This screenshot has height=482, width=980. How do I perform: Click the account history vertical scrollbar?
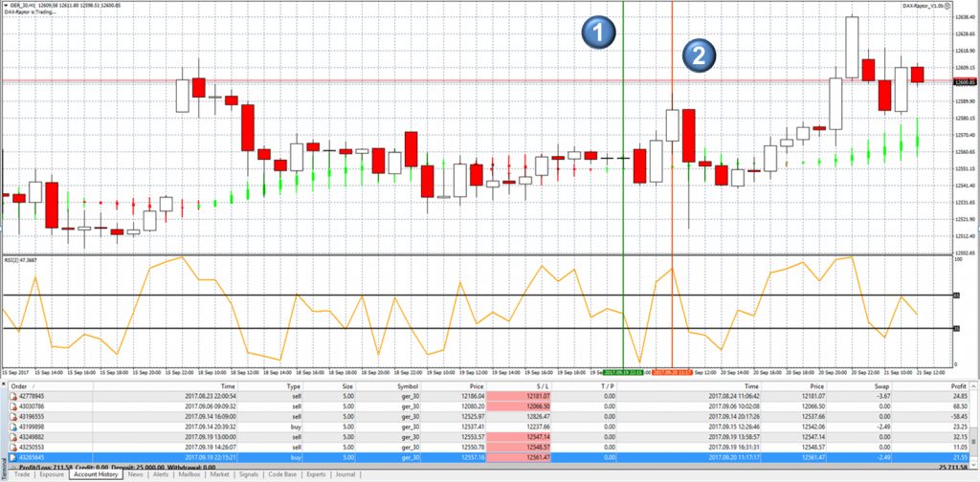(x=974, y=425)
